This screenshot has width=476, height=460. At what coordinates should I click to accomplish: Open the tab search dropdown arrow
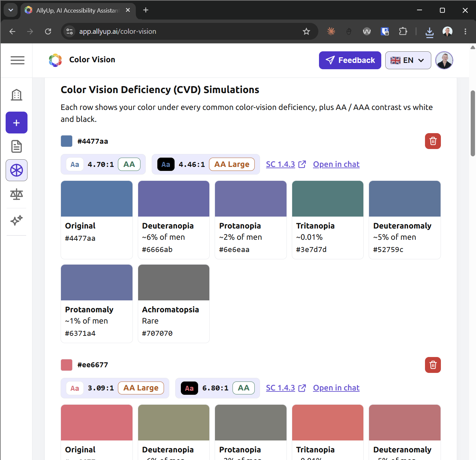pos(11,10)
